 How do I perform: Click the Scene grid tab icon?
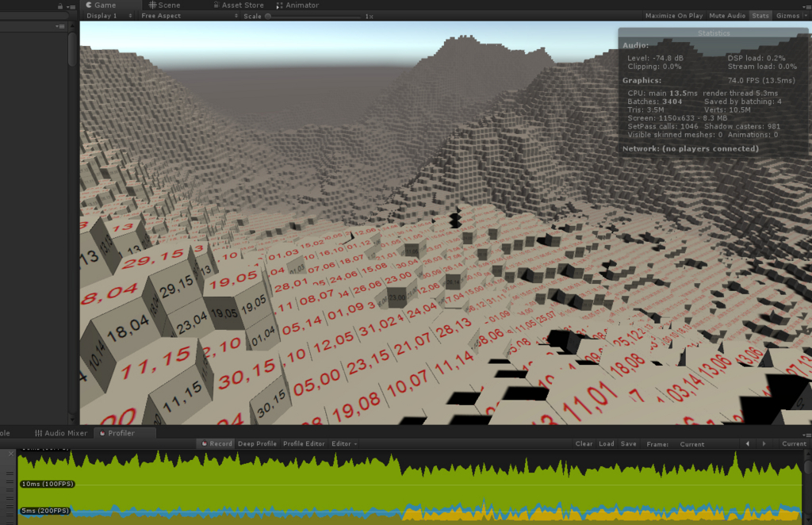point(152,5)
